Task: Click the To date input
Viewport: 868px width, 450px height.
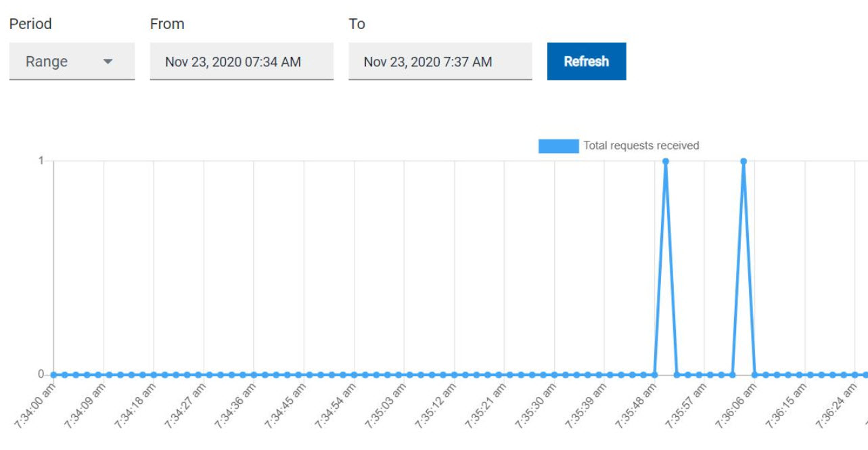Action: 440,61
